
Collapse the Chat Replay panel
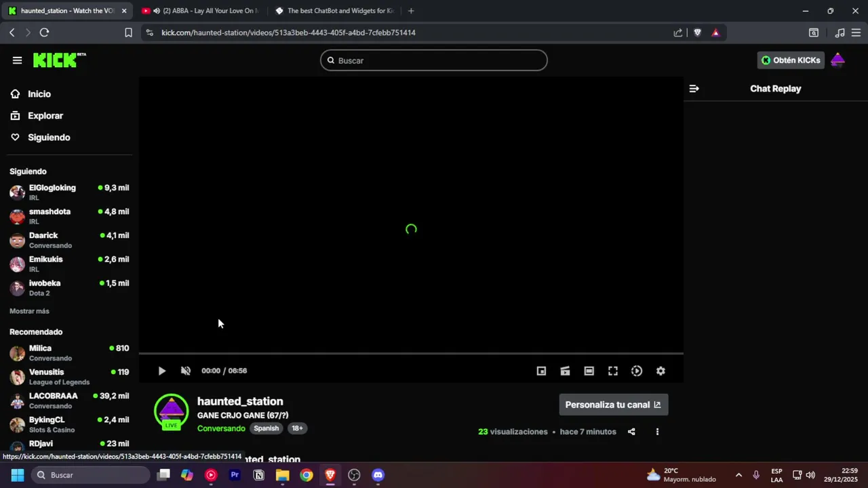(694, 89)
